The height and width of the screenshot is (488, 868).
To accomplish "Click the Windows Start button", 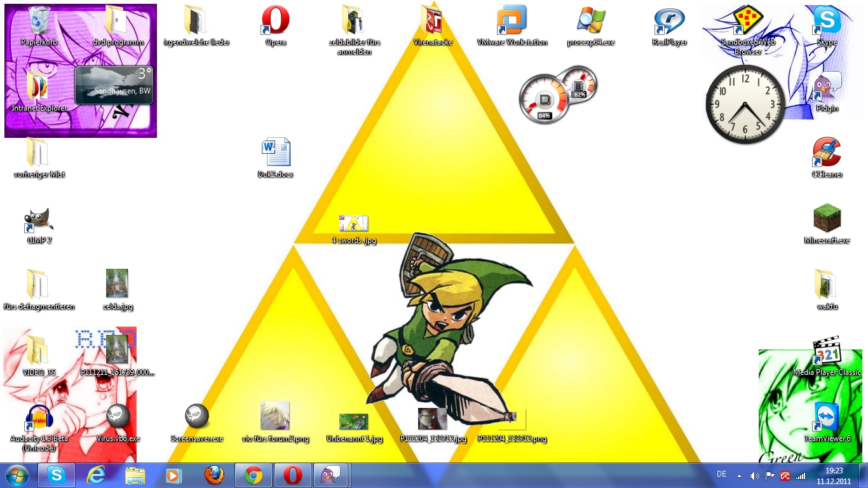I will pos(17,475).
